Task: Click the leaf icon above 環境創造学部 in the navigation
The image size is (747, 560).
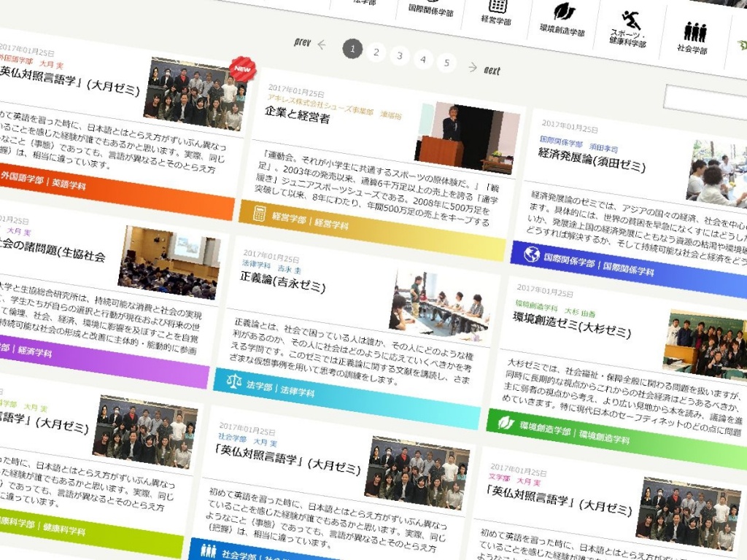Action: coord(565,12)
